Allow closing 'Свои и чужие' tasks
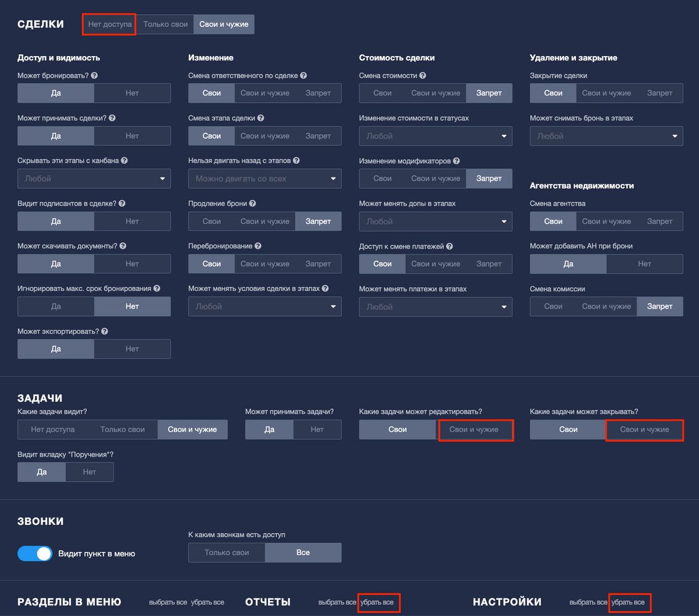 645,429
